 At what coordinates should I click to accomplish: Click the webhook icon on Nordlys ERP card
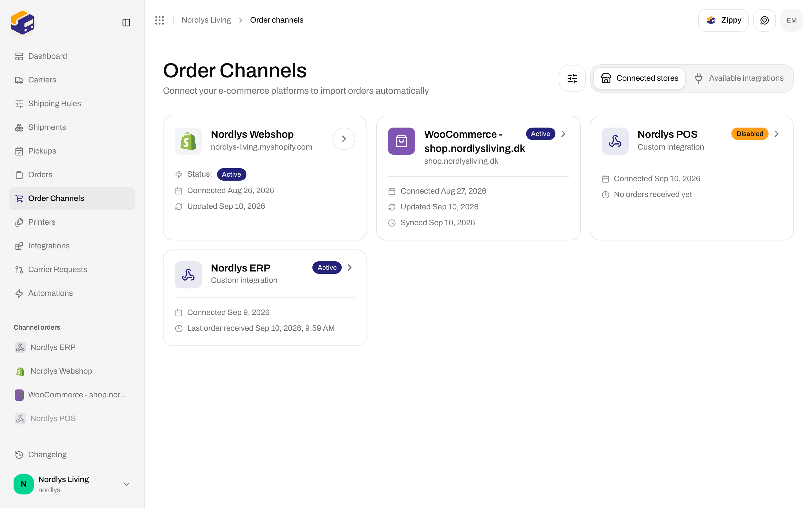(188, 275)
